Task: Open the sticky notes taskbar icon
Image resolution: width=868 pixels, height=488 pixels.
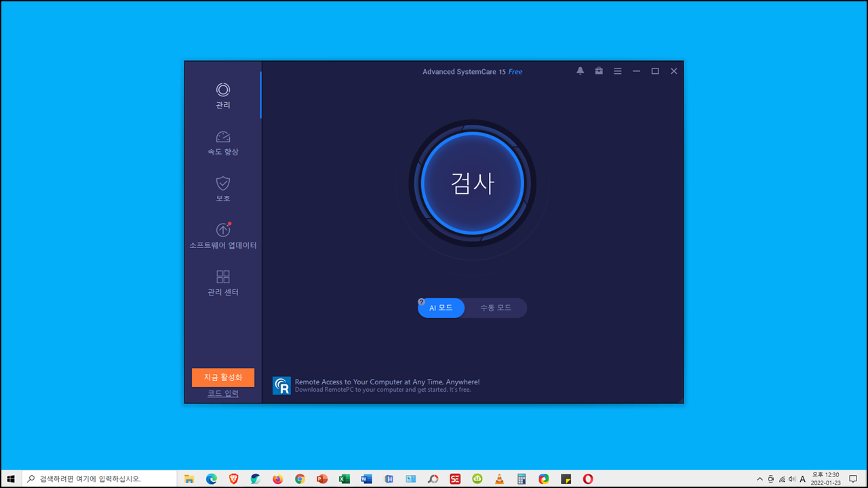Action: pyautogui.click(x=566, y=479)
